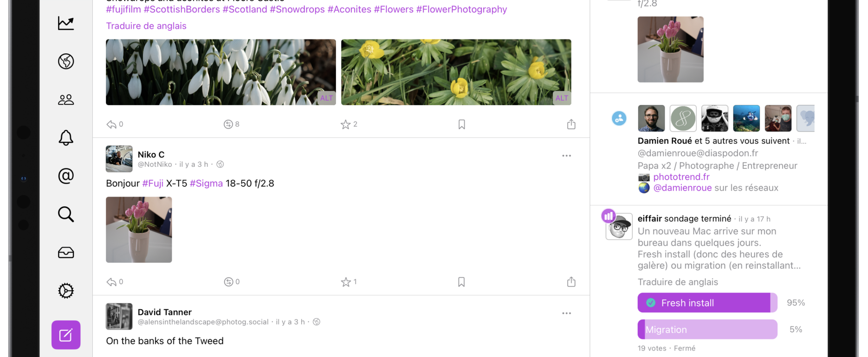Screen dimensions: 868x357
Task: Open the people/community sidebar tab
Action: click(x=66, y=100)
